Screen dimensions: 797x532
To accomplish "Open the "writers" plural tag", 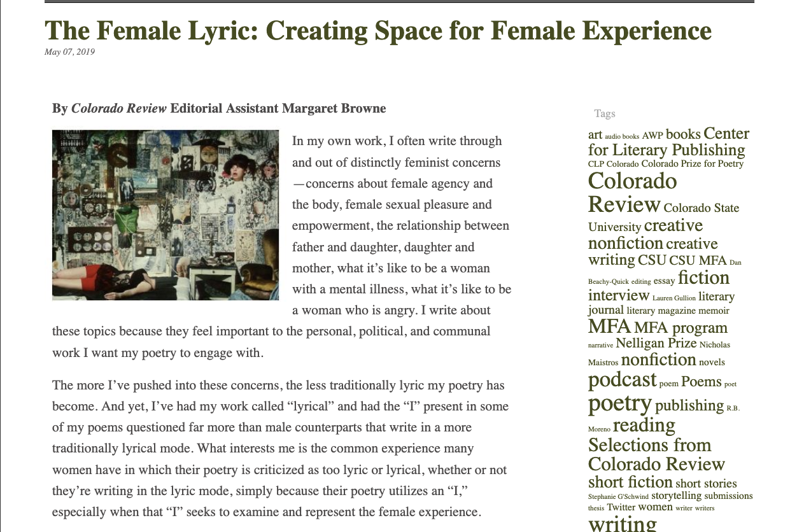I will click(705, 508).
